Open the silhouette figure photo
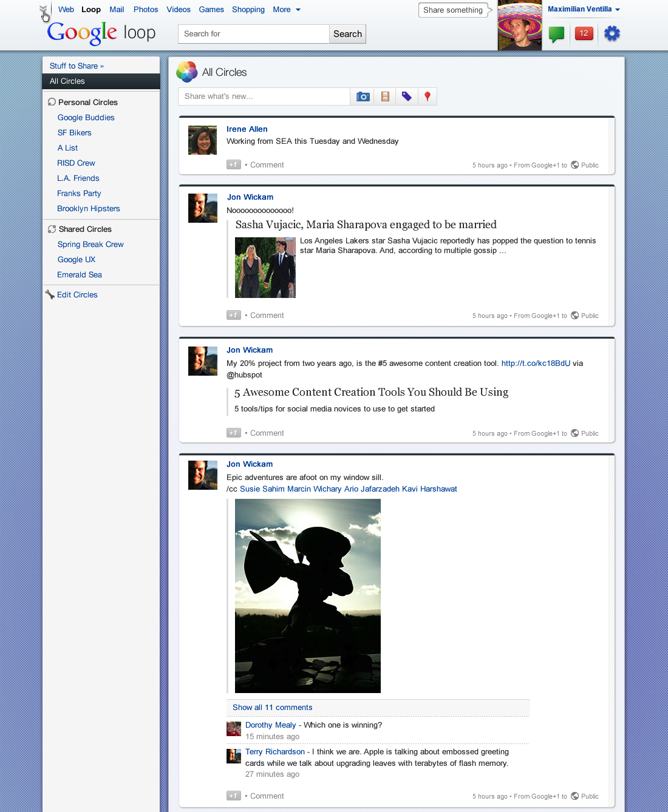Image resolution: width=668 pixels, height=812 pixels. (x=308, y=596)
